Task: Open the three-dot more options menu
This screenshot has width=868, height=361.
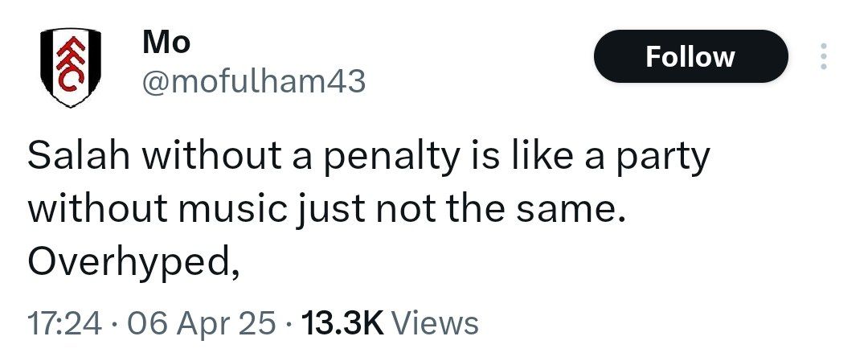Action: click(823, 56)
